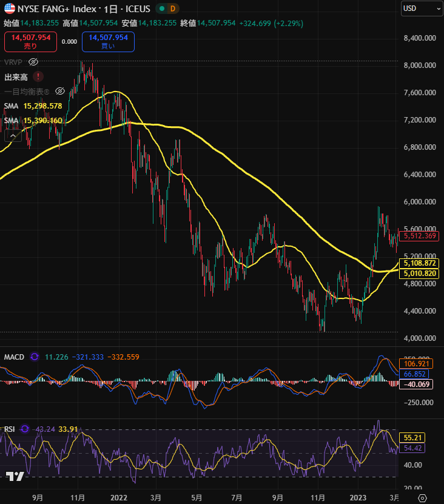Viewport: 444px width, 504px height.
Task: Open the USD currency dropdown
Action: pyautogui.click(x=422, y=8)
